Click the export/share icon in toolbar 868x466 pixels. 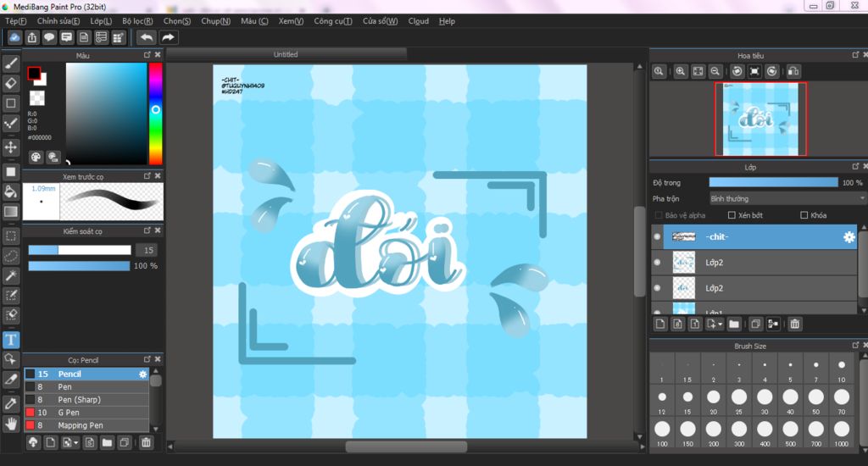[32, 37]
